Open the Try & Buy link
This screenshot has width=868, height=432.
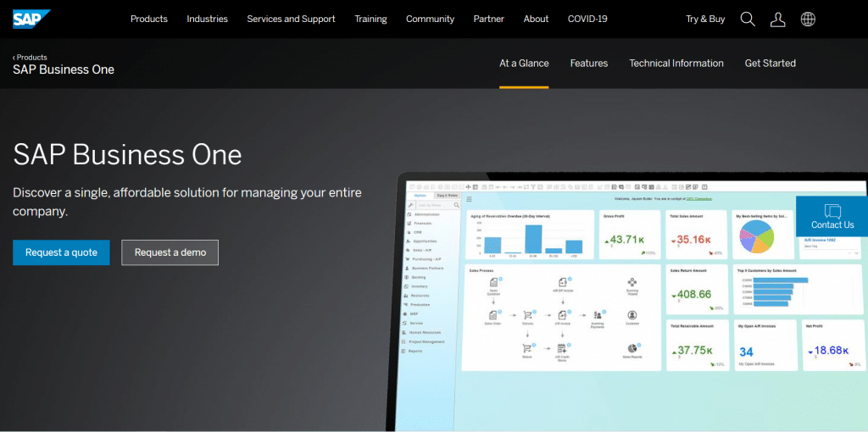tap(705, 19)
